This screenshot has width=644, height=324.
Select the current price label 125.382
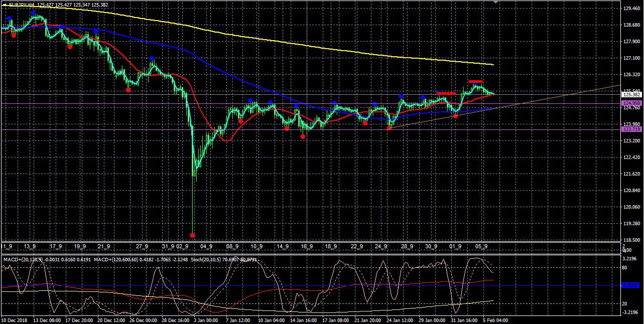click(x=632, y=94)
